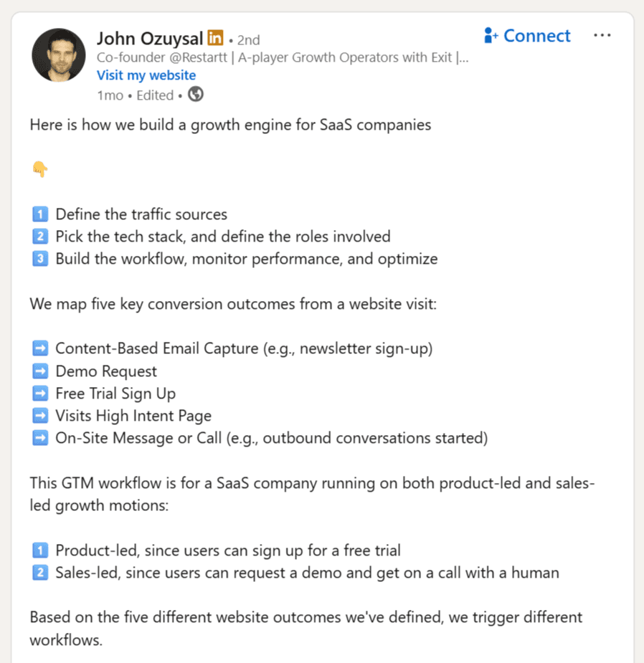
Task: Click 'Edited' next to the post timestamp
Action: pos(155,95)
